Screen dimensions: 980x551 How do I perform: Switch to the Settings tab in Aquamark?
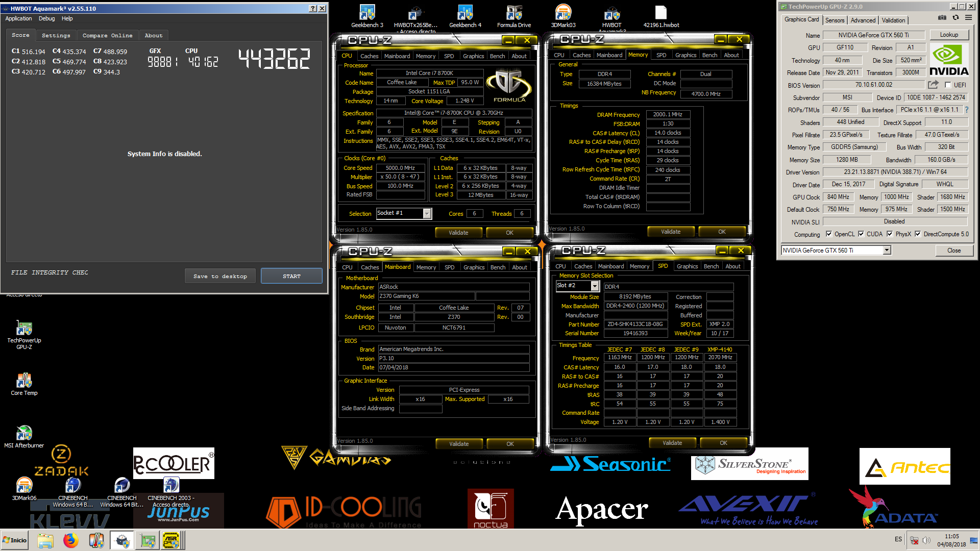[x=56, y=36]
